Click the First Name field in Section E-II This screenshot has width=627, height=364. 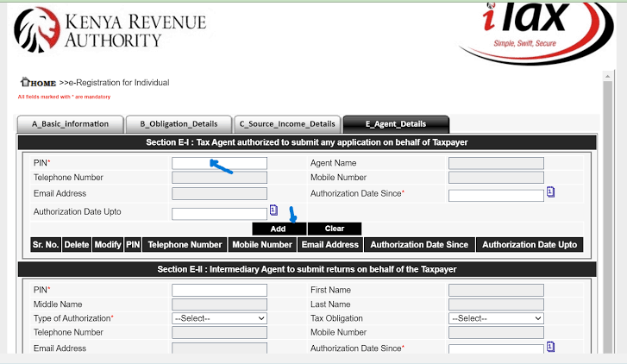pyautogui.click(x=496, y=290)
